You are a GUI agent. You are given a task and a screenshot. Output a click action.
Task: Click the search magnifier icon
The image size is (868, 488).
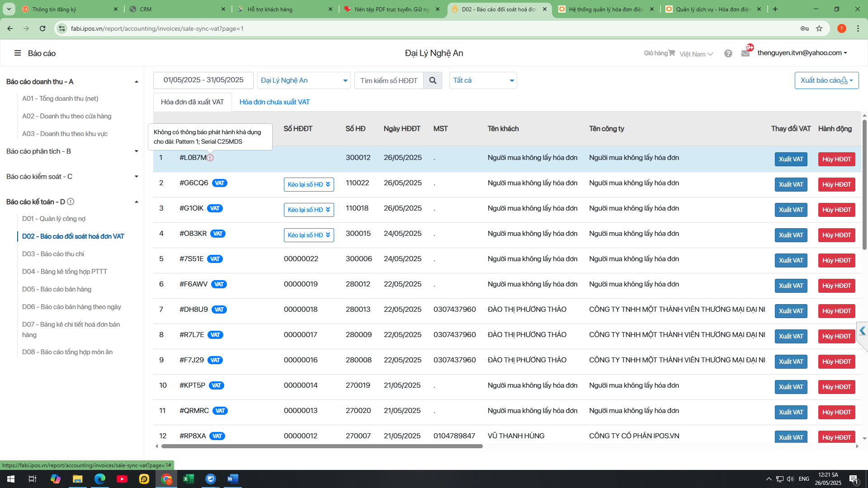coord(433,80)
